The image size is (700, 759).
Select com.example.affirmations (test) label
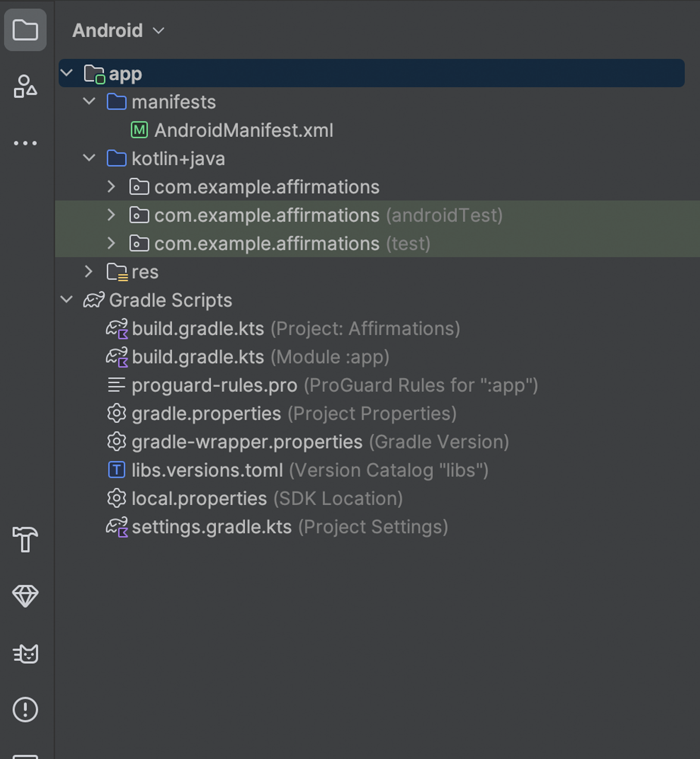pyautogui.click(x=293, y=244)
